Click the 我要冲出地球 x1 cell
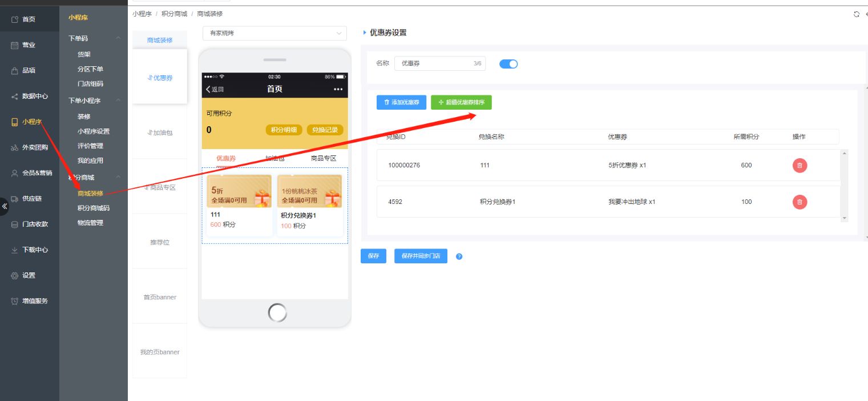 pyautogui.click(x=632, y=202)
